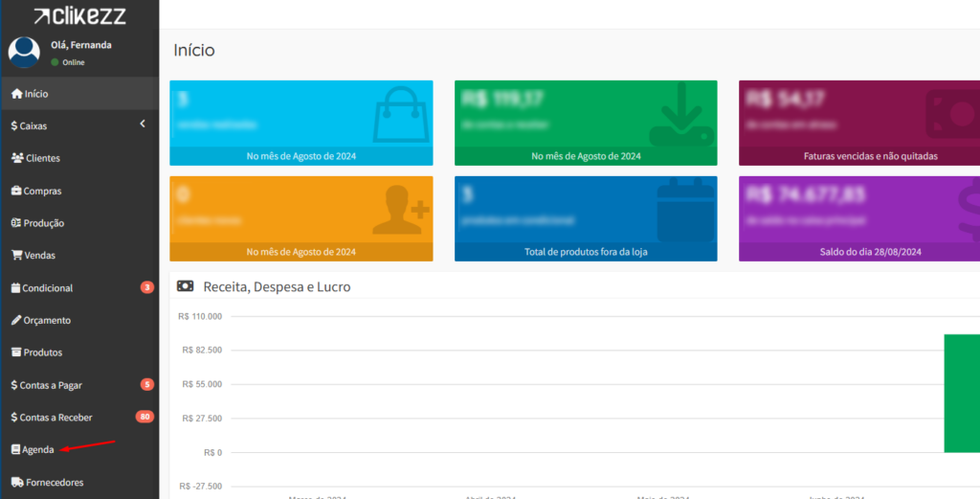This screenshot has width=980, height=499.
Task: Click the Vendas shopping cart icon
Action: 16,256
